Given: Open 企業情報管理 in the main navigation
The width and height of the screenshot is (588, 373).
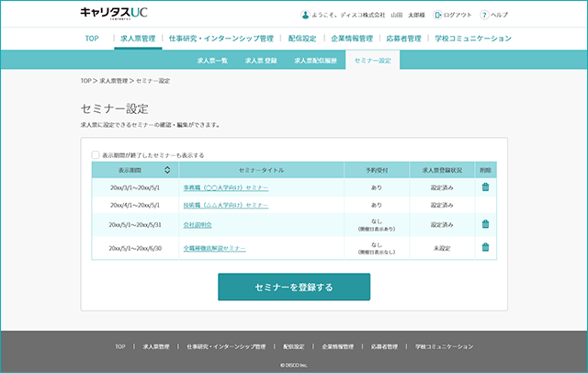Looking at the screenshot, I should [x=352, y=39].
